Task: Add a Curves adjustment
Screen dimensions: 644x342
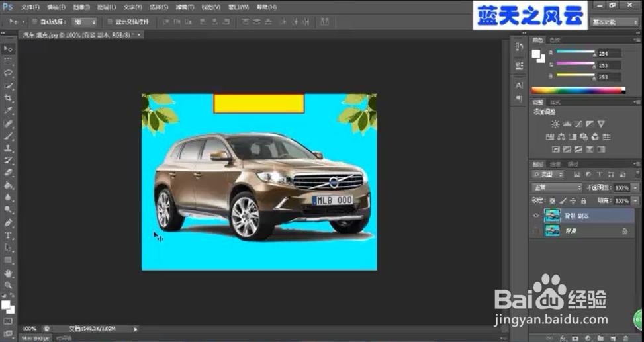Action: [x=578, y=124]
